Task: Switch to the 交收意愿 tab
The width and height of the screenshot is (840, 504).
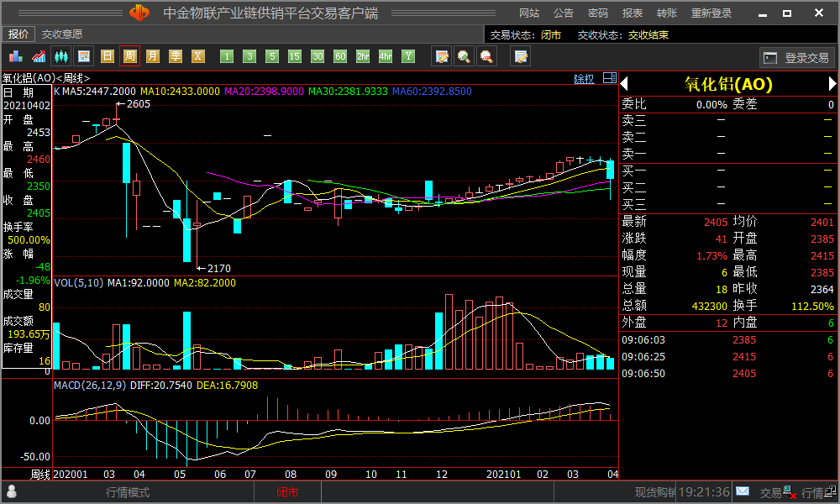Action: coord(62,34)
